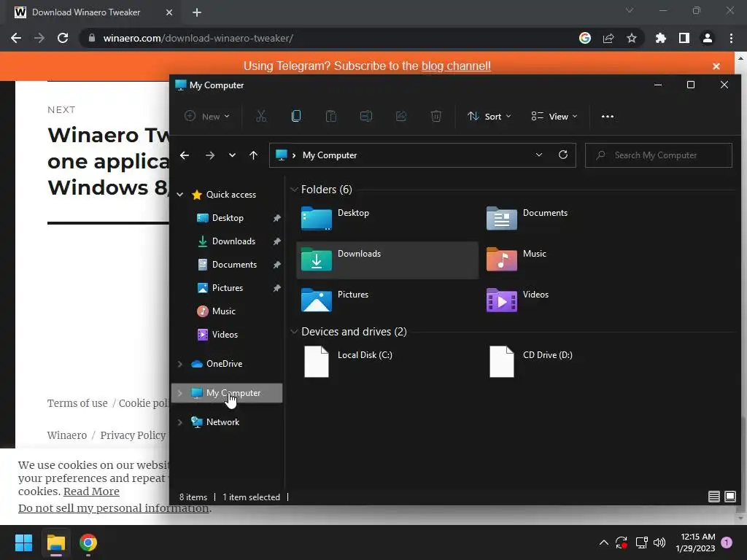Go forward using Explorer's forward arrow
Viewport: 747px width, 560px height.
click(x=209, y=155)
